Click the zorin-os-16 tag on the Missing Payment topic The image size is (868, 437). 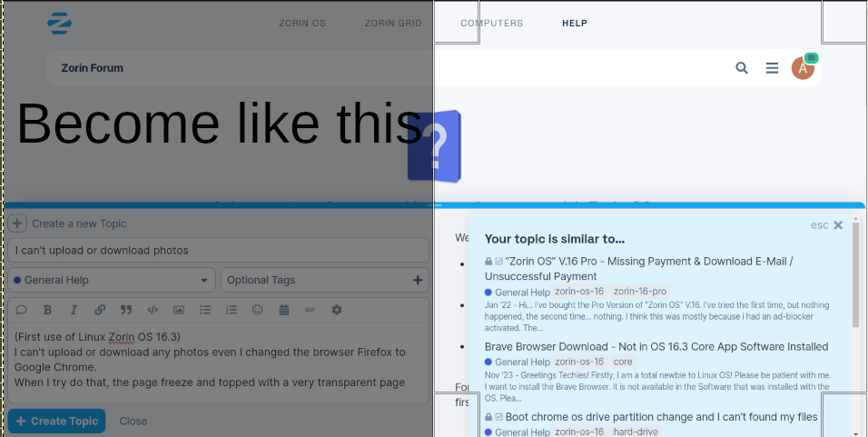(579, 292)
